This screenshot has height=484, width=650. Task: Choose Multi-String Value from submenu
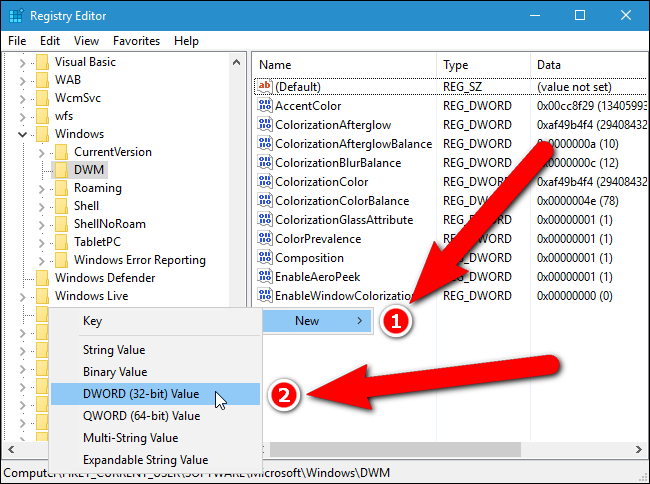pos(155,438)
